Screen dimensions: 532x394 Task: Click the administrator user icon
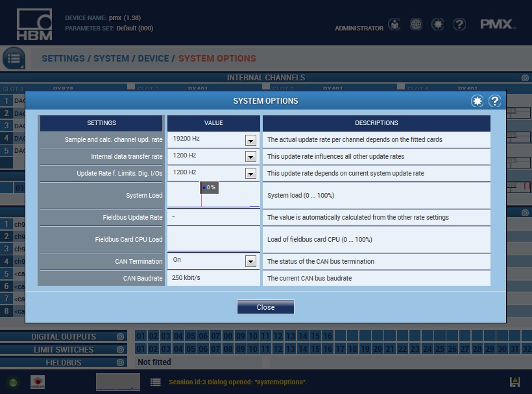pos(394,25)
